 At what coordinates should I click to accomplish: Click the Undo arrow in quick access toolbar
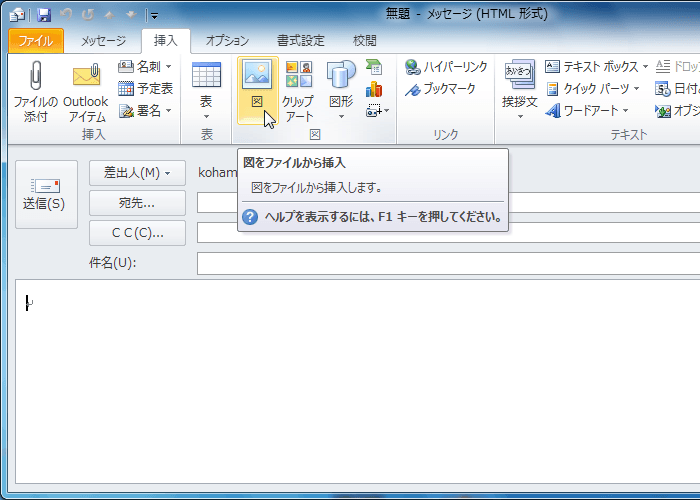pos(66,15)
